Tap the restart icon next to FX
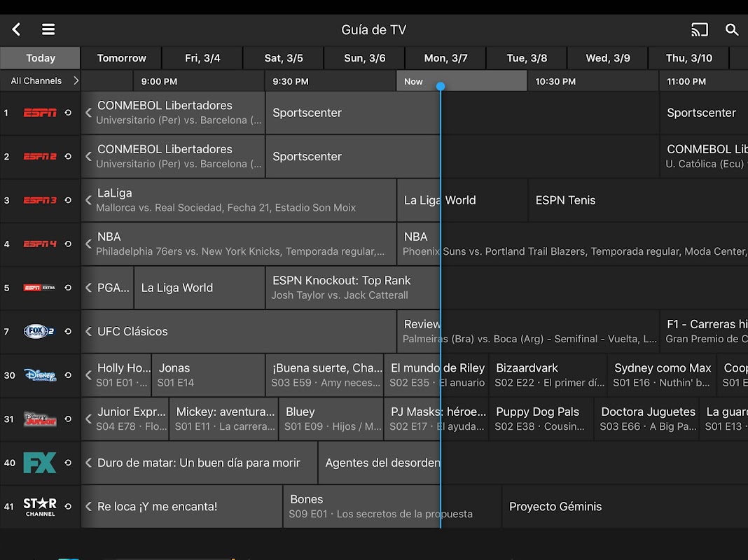The height and width of the screenshot is (560, 748). point(68,462)
